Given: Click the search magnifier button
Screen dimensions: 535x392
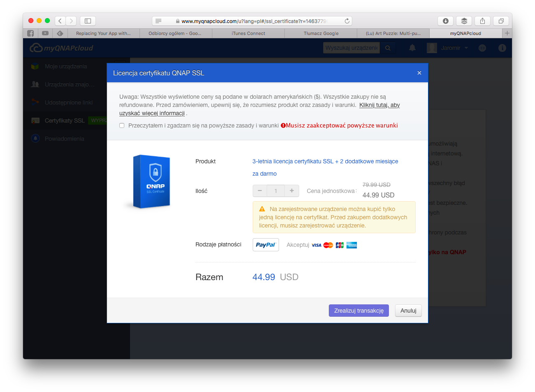Looking at the screenshot, I should [388, 48].
